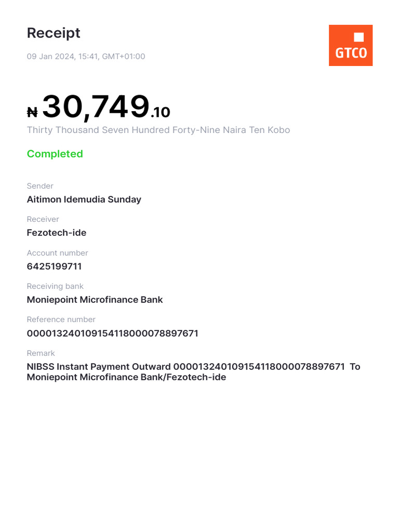Click the .10 kobo decimal amount

[161, 112]
